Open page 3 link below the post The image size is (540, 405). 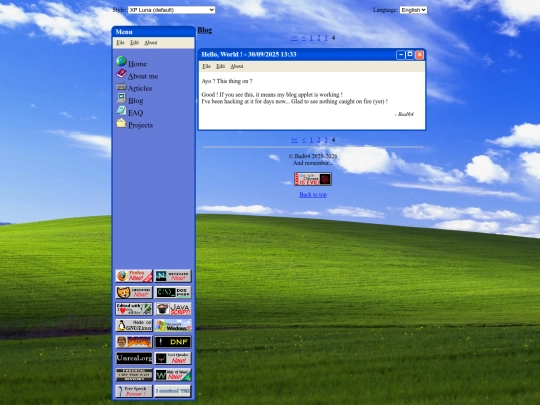(x=326, y=140)
